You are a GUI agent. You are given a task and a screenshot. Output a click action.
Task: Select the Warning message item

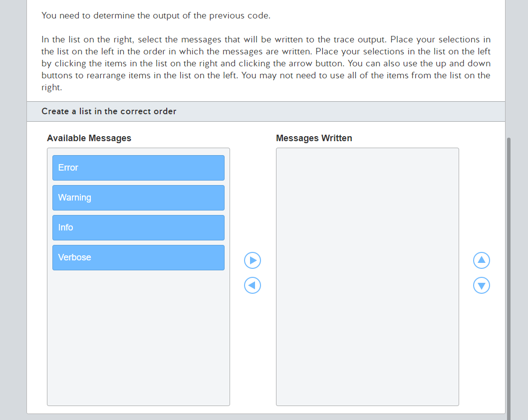138,198
